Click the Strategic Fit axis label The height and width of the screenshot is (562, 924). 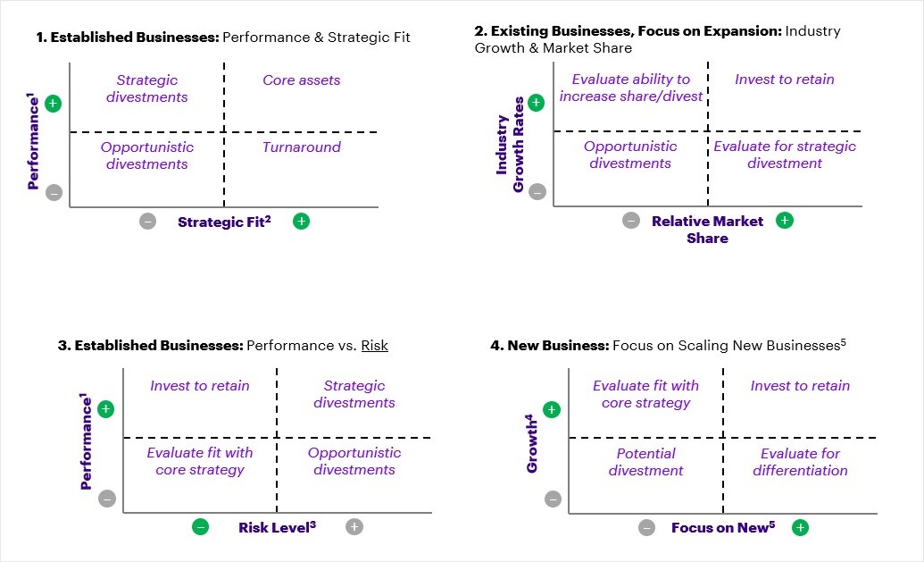click(x=224, y=221)
